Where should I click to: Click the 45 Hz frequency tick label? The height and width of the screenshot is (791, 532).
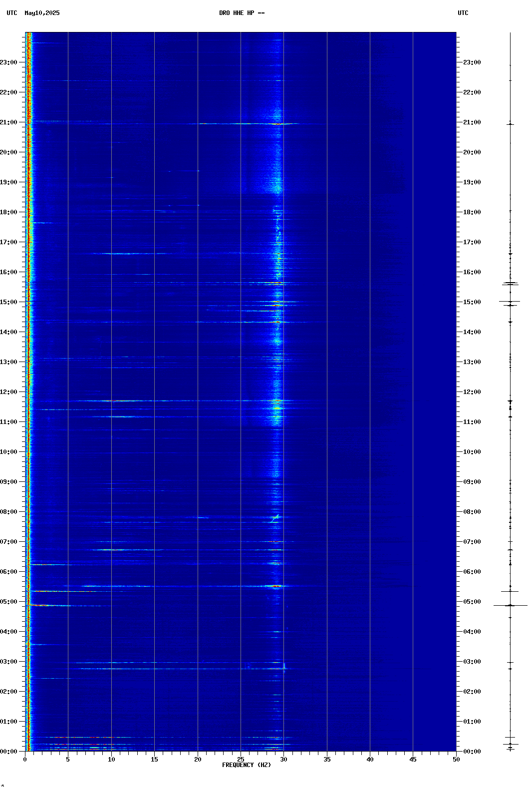413,760
